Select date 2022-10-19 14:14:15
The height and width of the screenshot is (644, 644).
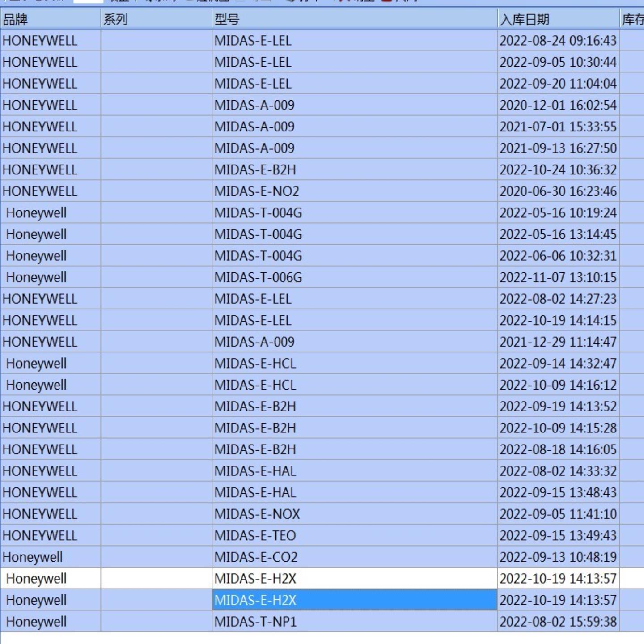coord(559,320)
